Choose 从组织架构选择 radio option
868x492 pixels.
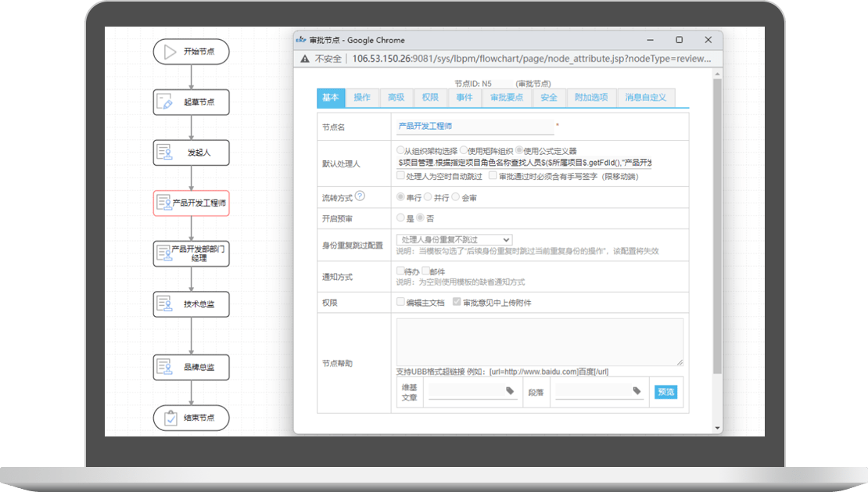[x=401, y=150]
